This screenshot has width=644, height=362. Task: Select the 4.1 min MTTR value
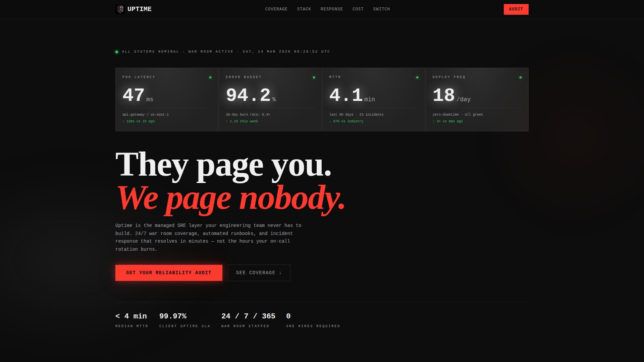point(352,95)
